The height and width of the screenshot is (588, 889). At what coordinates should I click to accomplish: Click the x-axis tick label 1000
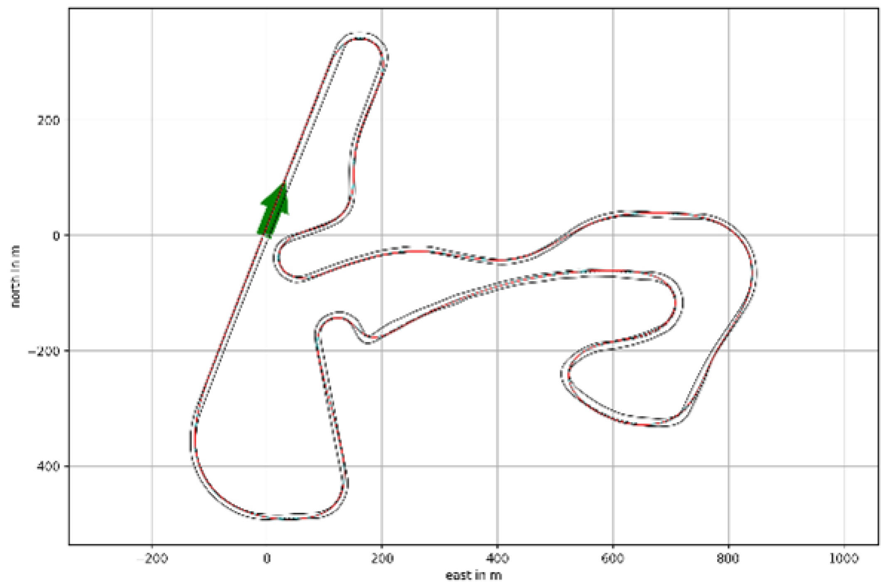844,558
